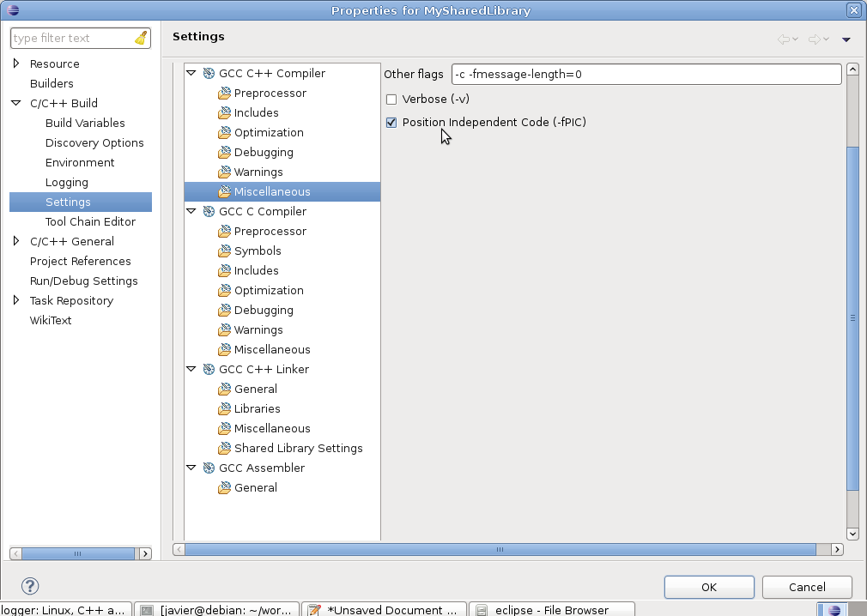Expand the C/C++ General category
The height and width of the screenshot is (616, 867).
click(15, 241)
